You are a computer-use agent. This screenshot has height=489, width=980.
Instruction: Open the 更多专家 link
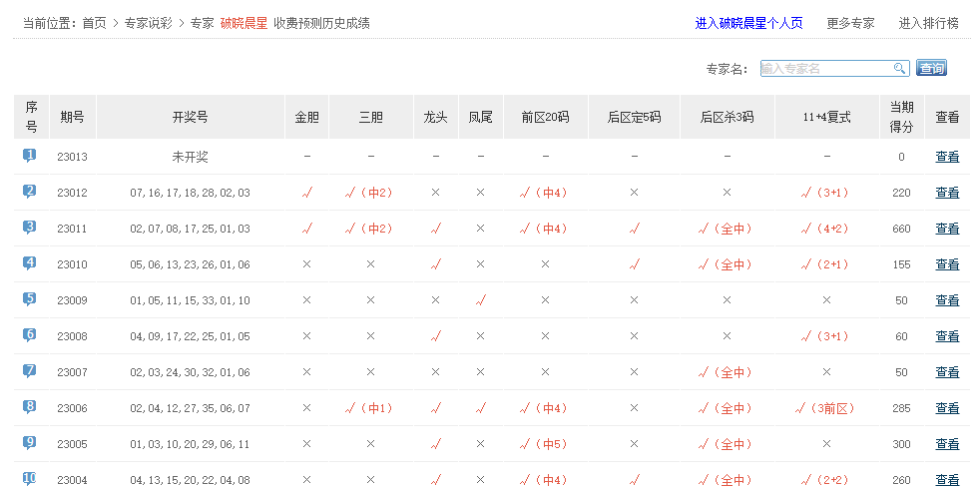[850, 23]
